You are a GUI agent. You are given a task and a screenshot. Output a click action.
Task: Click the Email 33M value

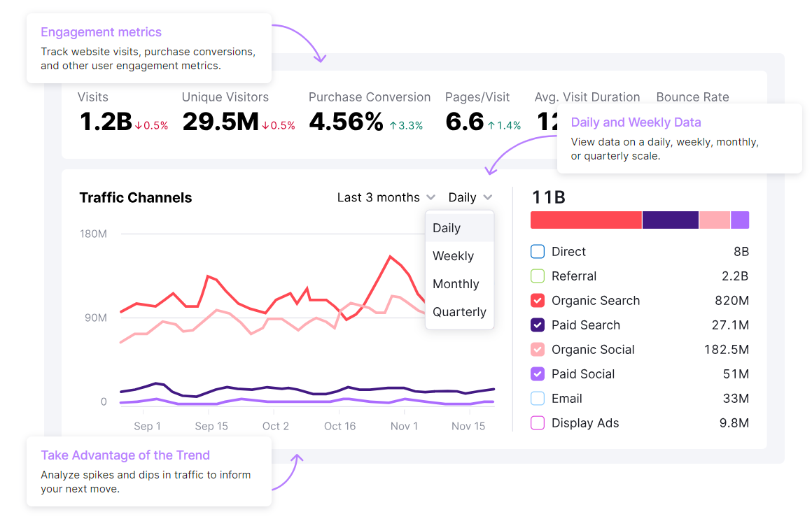pyautogui.click(x=736, y=399)
